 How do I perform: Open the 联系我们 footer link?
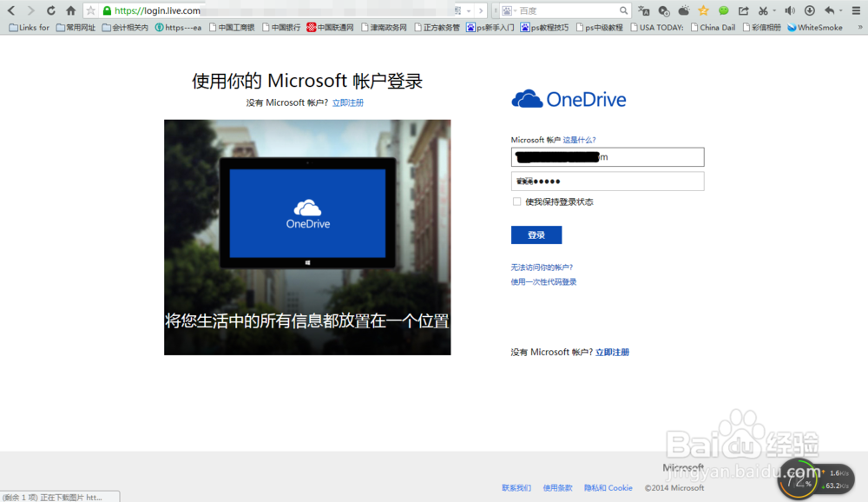[x=516, y=487]
